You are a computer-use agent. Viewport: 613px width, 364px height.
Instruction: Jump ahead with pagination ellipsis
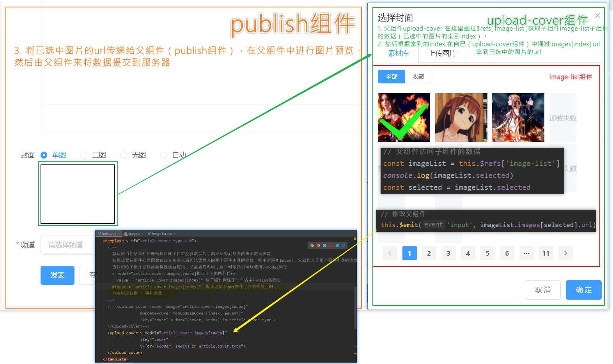point(526,253)
